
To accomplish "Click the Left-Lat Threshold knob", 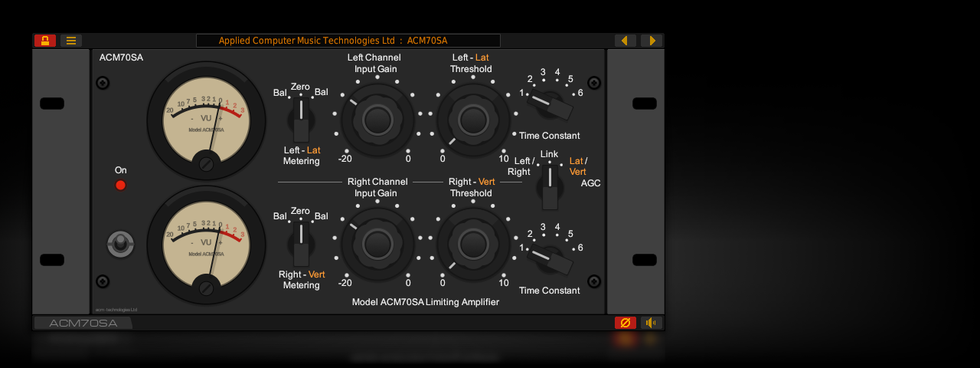I will (473, 120).
